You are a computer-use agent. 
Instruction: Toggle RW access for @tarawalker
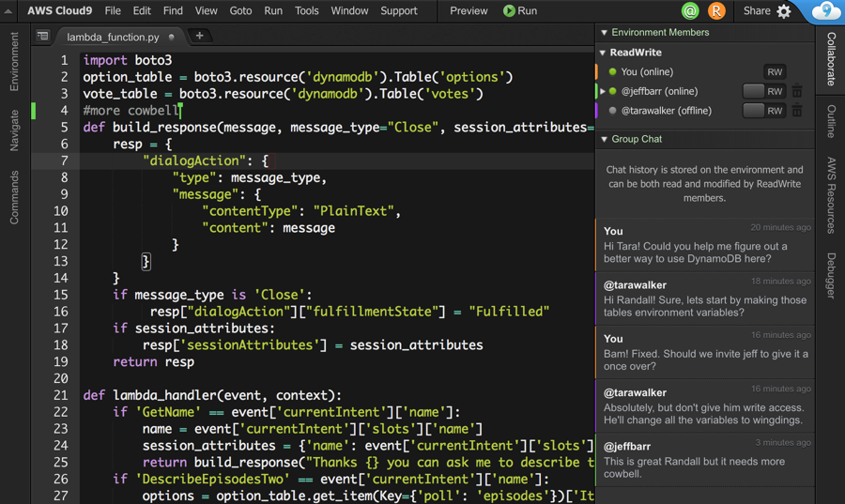764,111
